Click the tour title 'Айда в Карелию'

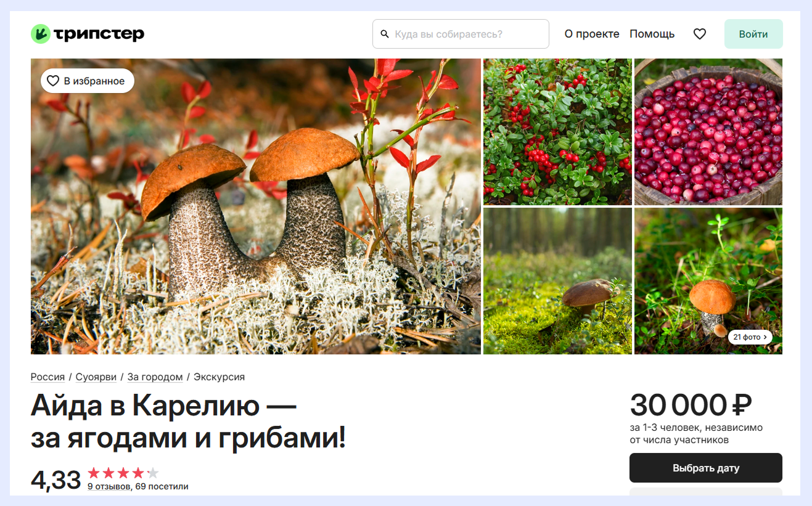click(188, 422)
